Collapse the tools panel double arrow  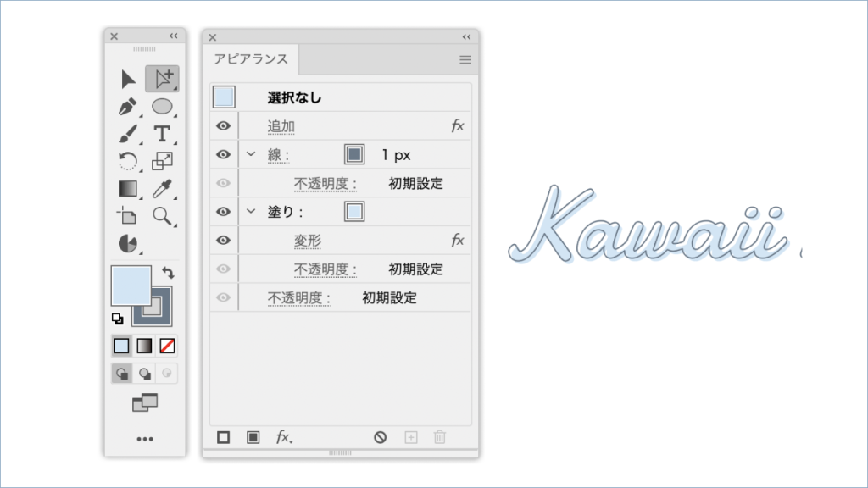pyautogui.click(x=174, y=36)
